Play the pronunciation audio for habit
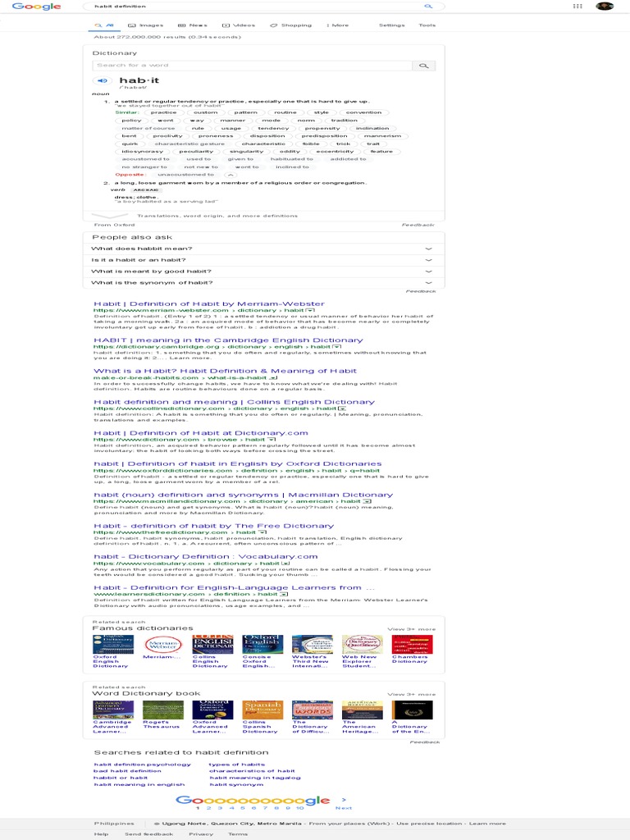This screenshot has height=840, width=630. click(102, 81)
